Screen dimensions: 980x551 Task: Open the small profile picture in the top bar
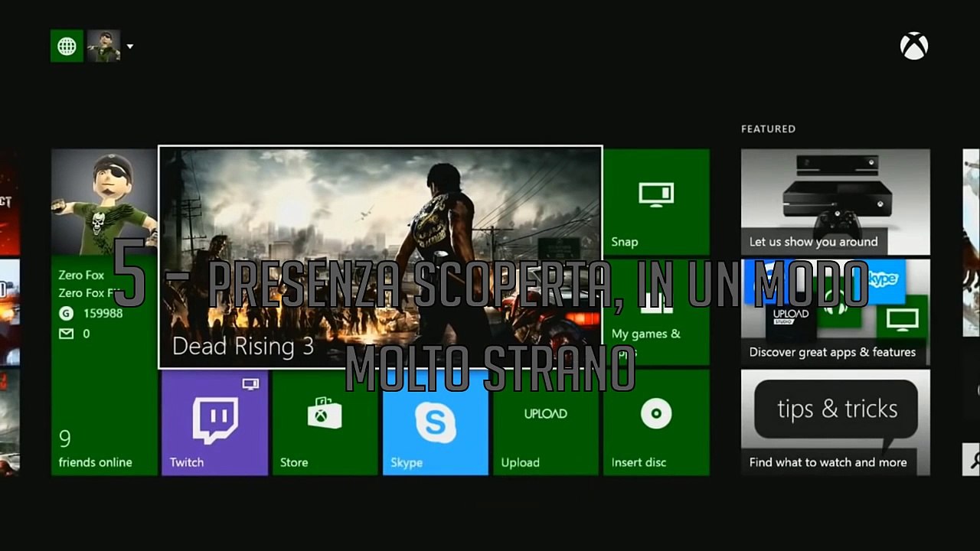point(103,46)
